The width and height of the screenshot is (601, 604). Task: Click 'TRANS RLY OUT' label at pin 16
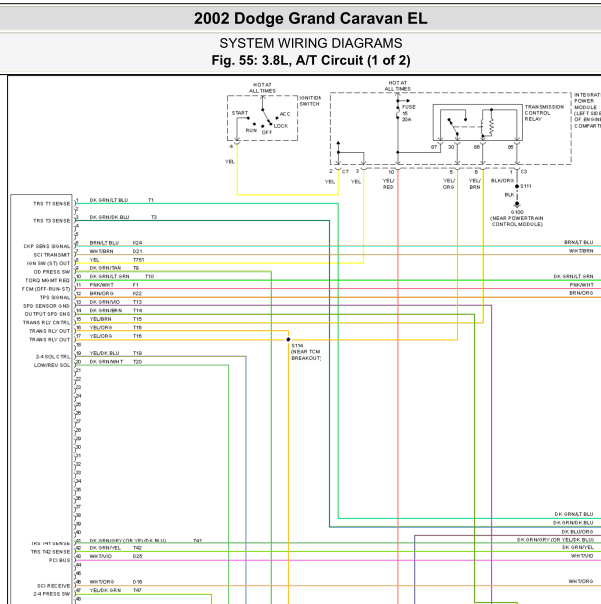click(49, 331)
